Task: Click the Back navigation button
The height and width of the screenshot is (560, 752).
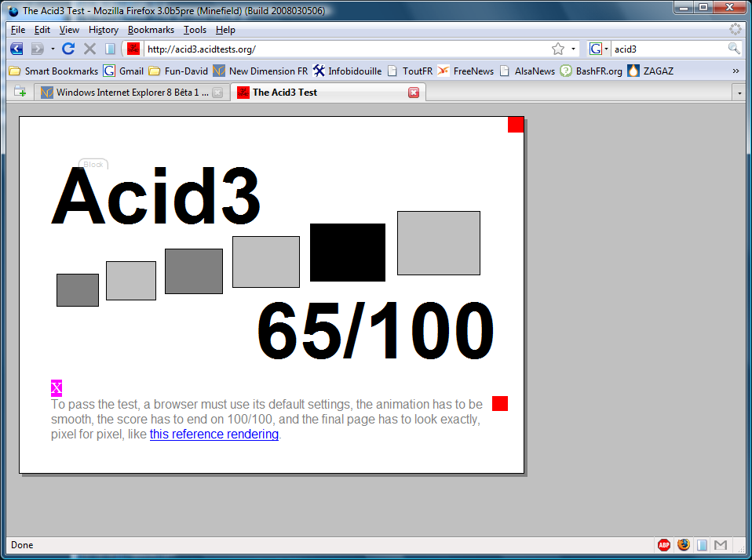Action: coord(16,49)
